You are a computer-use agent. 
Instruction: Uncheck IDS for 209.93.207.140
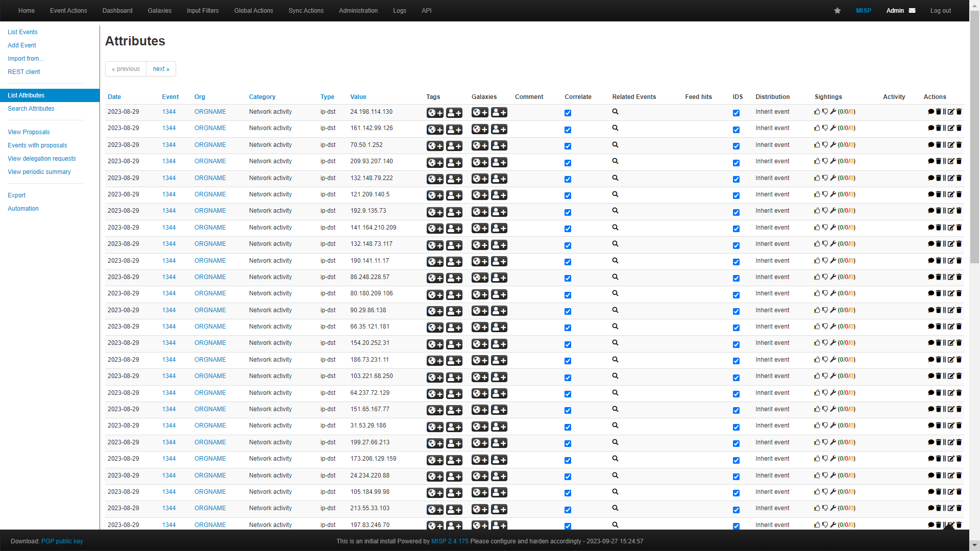[736, 163]
